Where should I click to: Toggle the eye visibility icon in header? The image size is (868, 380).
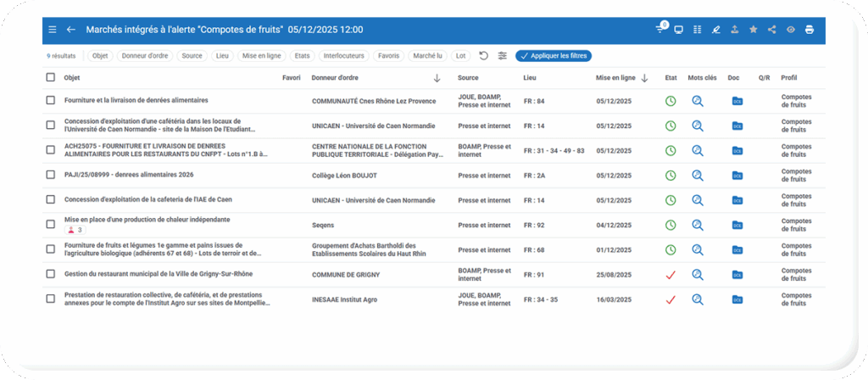point(790,30)
